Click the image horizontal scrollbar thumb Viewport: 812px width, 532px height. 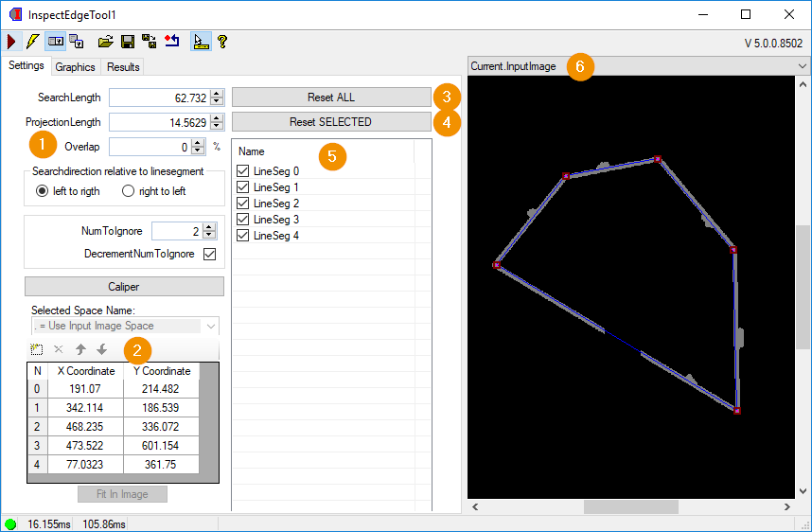630,506
